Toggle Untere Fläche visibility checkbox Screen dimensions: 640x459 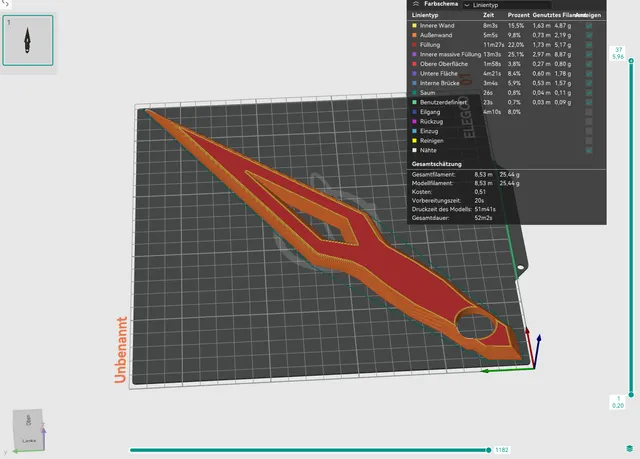tap(589, 73)
